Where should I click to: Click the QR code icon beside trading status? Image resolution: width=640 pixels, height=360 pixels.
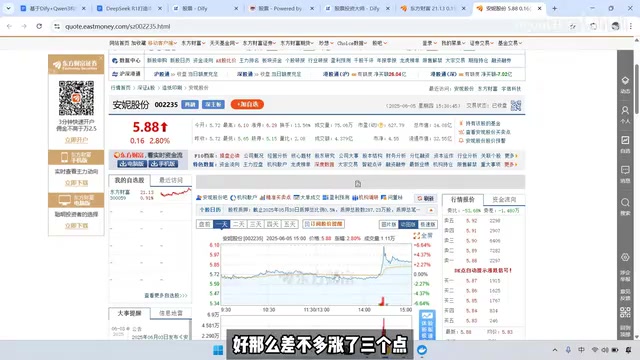516,105
